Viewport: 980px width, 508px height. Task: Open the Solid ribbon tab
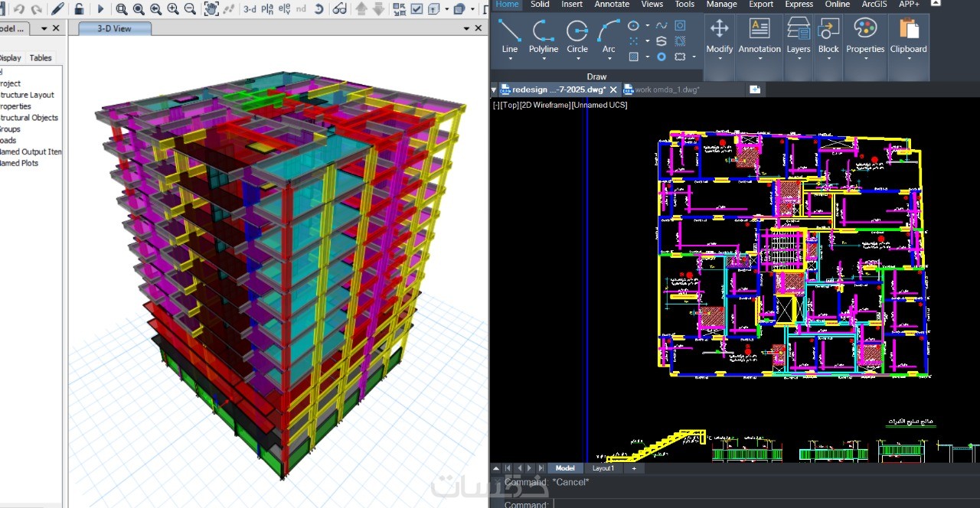(540, 4)
